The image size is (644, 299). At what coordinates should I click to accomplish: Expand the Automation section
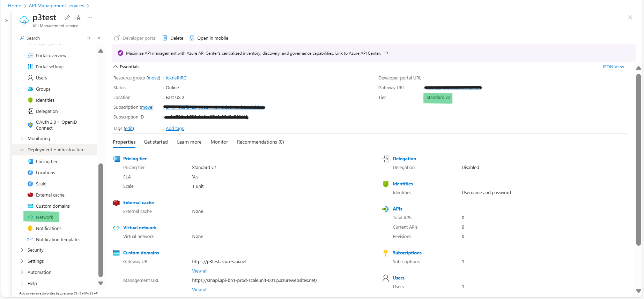[x=22, y=272]
